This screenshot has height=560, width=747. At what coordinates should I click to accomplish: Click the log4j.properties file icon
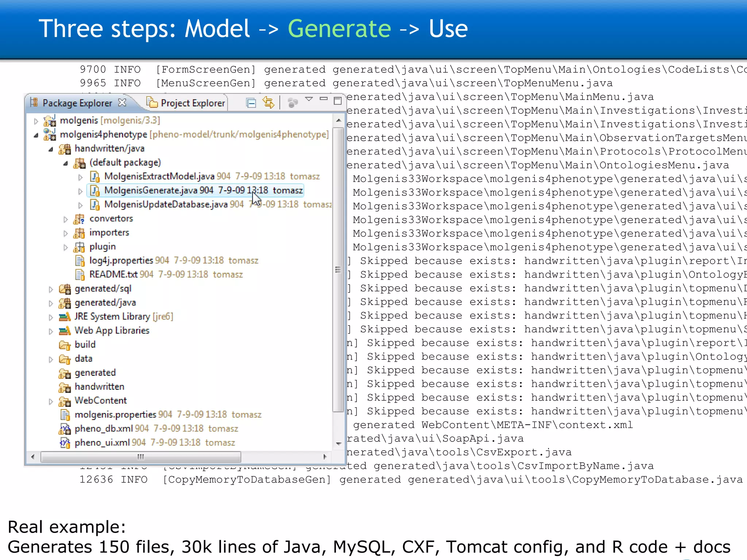tap(80, 261)
